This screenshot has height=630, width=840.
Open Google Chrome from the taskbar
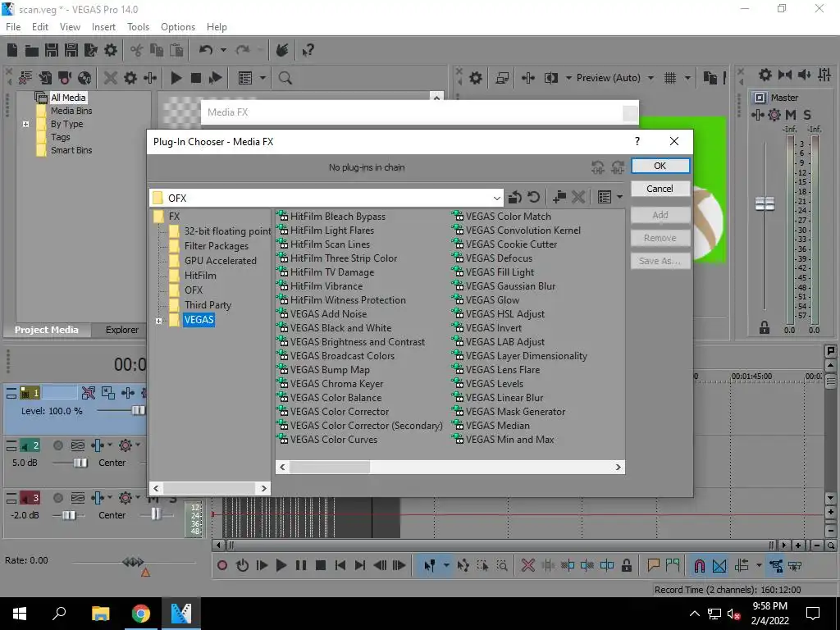141,614
